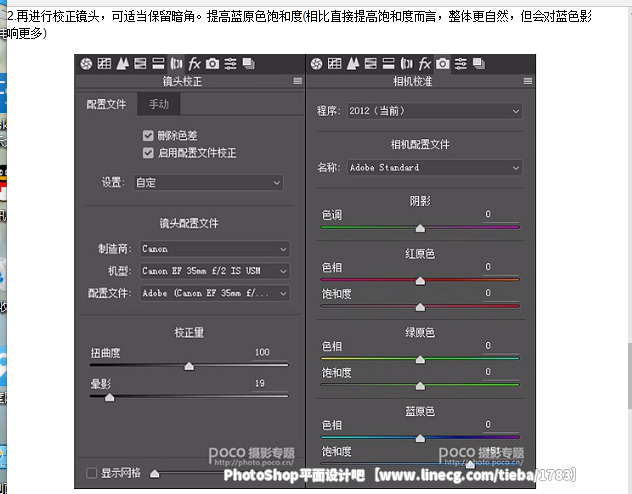Adjust 绿原色 色相 slider
632x494 pixels.
pyautogui.click(x=420, y=359)
